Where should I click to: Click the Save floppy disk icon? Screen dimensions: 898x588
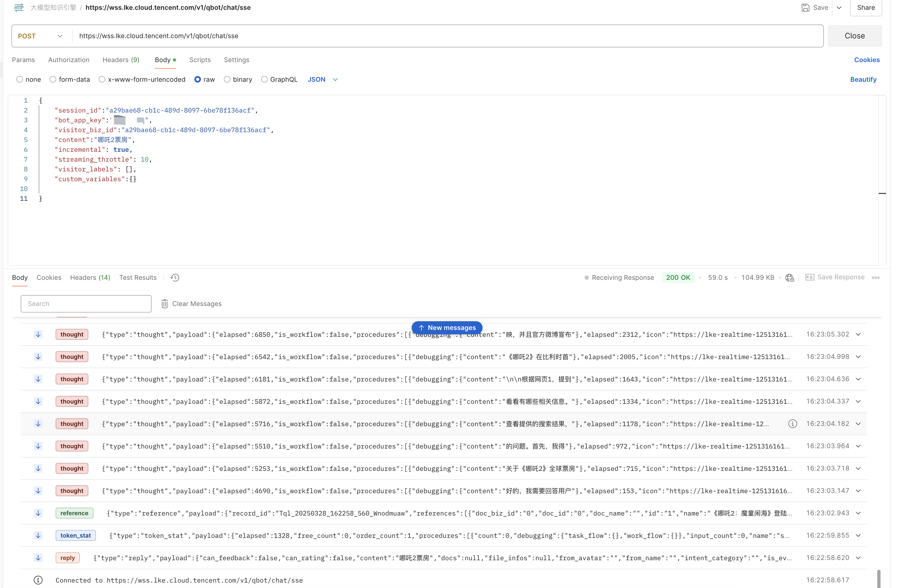tap(805, 8)
